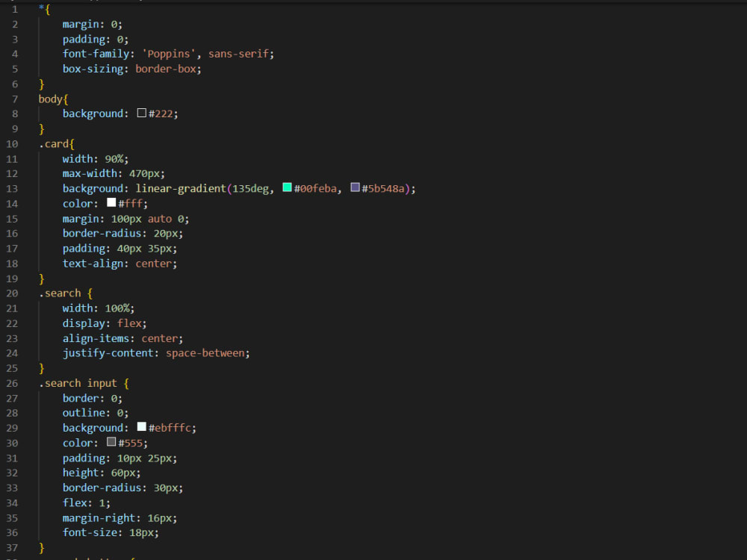Viewport: 747px width, 560px height.
Task: Click the 'space-between' value
Action: 205,353
